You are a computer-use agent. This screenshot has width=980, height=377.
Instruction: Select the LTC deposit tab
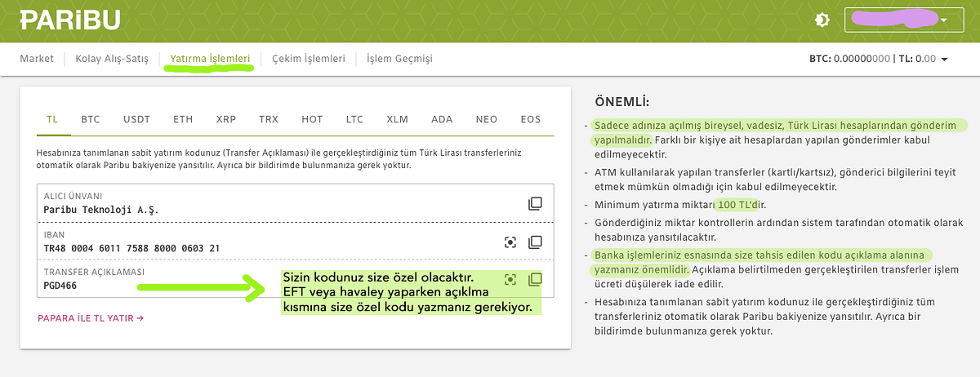coord(354,119)
